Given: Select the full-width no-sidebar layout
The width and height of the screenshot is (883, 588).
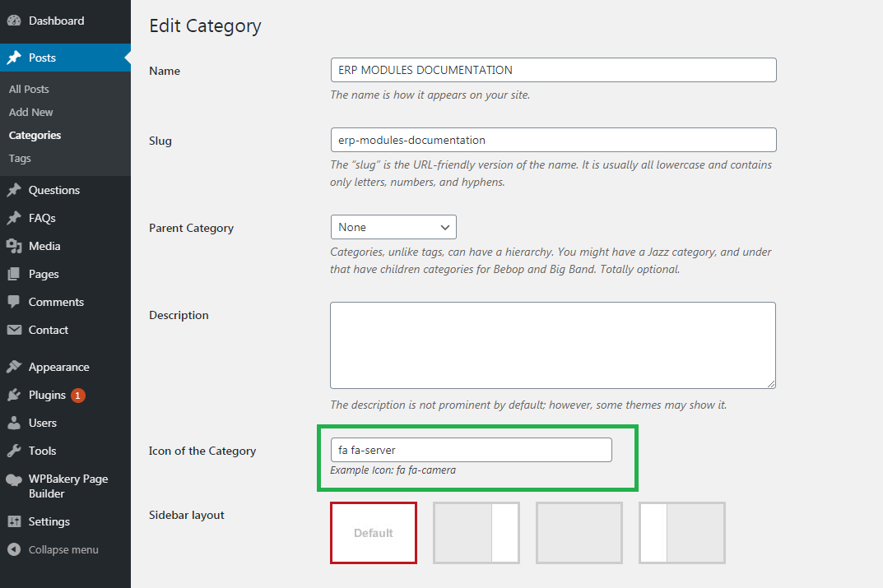Looking at the screenshot, I should tap(579, 533).
